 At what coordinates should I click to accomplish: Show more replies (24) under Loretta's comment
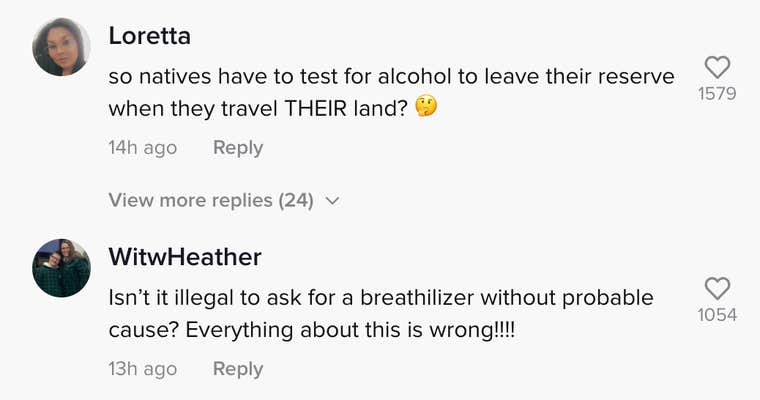tap(211, 200)
